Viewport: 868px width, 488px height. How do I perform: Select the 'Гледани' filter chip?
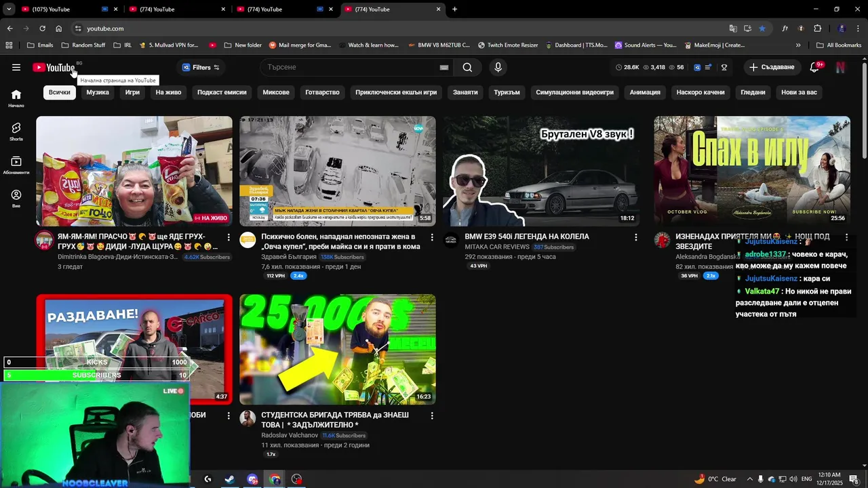click(753, 92)
